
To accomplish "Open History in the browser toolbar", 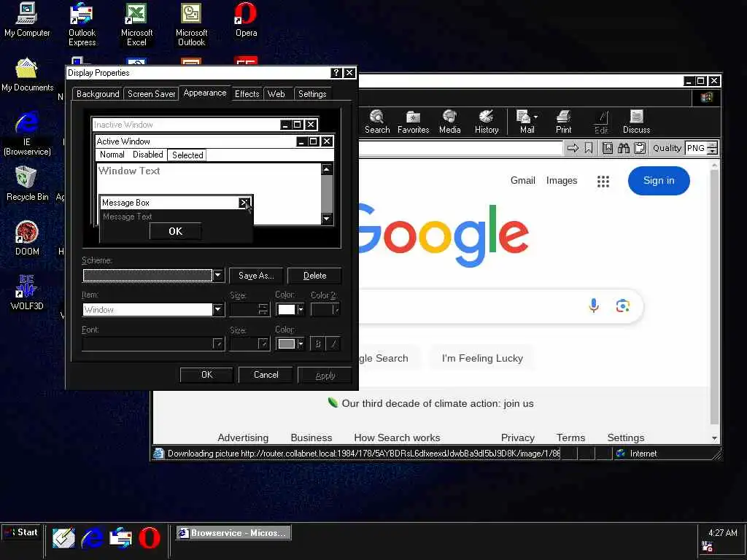I will pos(487,122).
